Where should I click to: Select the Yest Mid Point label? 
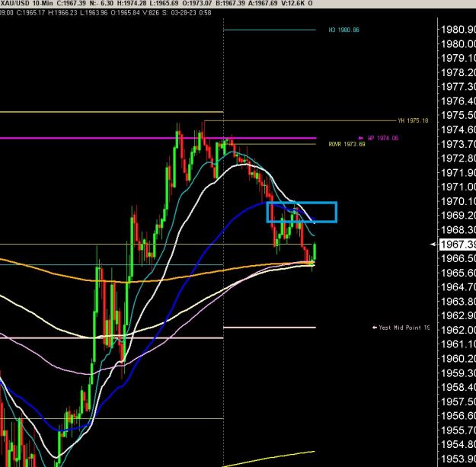click(x=404, y=328)
